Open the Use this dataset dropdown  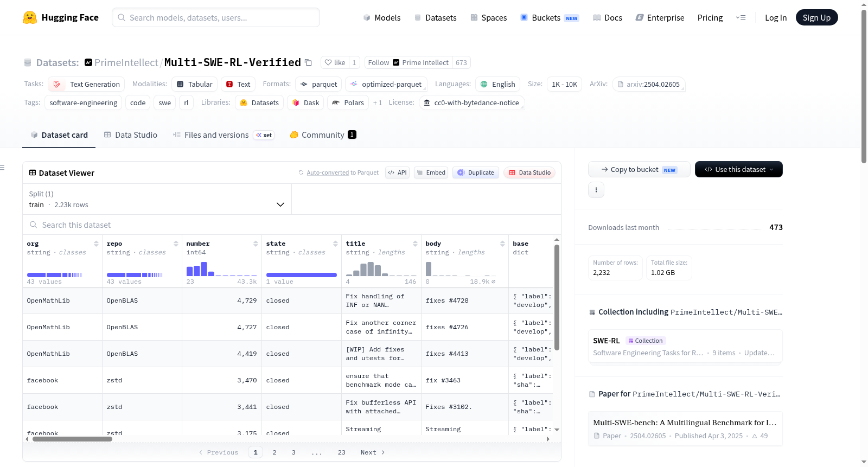739,169
